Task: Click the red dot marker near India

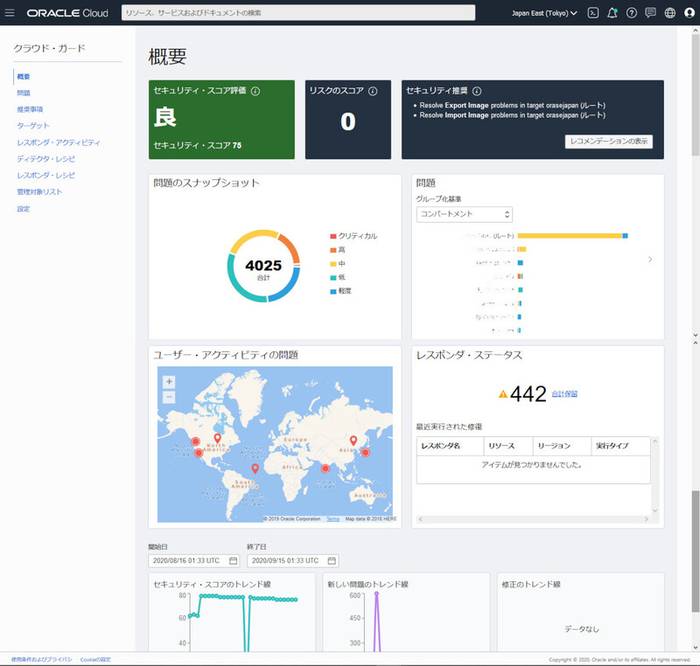Action: [x=325, y=468]
